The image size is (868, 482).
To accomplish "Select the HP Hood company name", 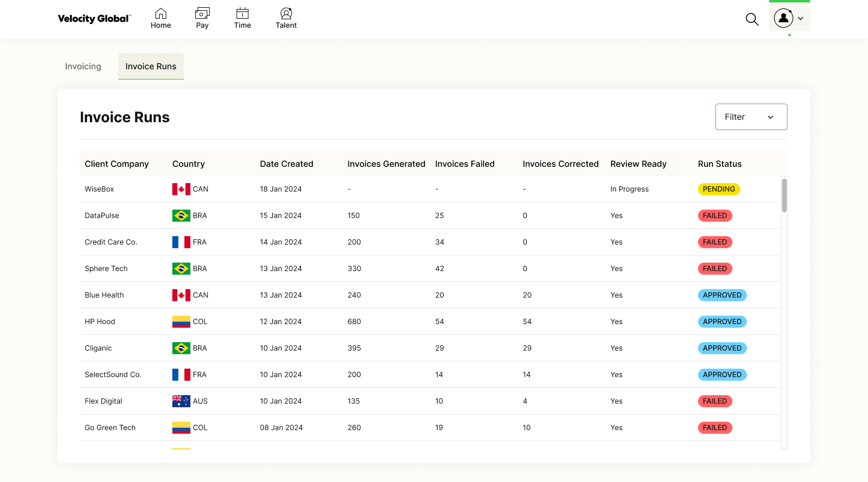I will pyautogui.click(x=100, y=322).
